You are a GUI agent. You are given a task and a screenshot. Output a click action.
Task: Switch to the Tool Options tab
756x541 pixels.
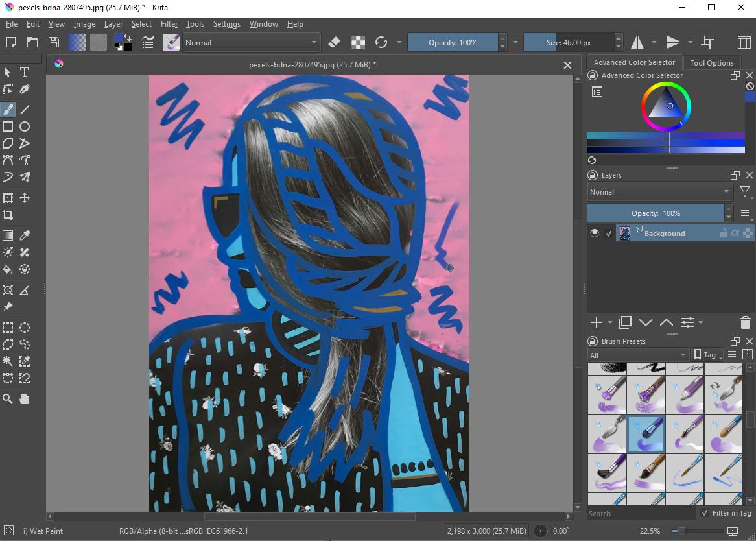[712, 62]
